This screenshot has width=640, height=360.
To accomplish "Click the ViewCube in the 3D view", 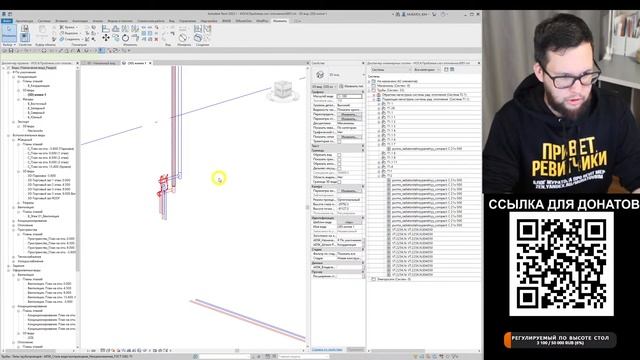I will [x=283, y=90].
